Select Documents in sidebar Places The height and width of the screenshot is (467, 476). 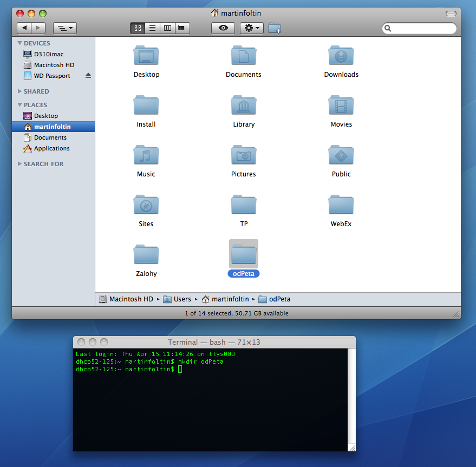[54, 137]
